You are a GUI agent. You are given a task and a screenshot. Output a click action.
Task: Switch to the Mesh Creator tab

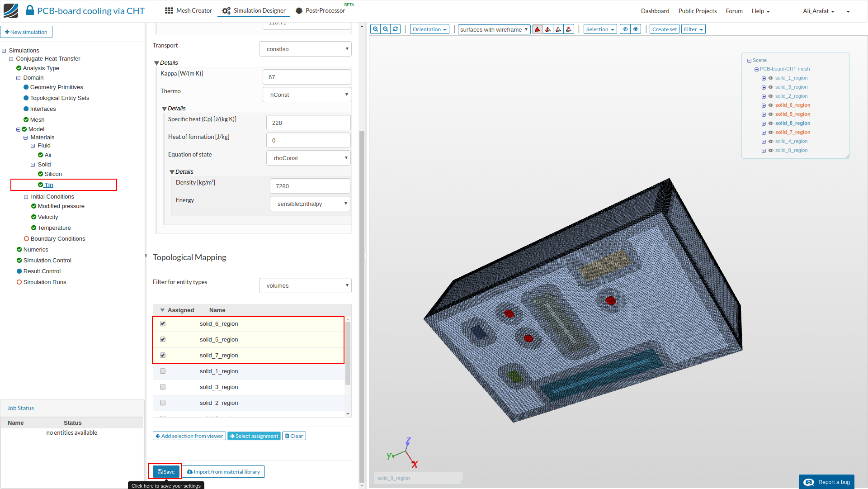pyautogui.click(x=189, y=11)
